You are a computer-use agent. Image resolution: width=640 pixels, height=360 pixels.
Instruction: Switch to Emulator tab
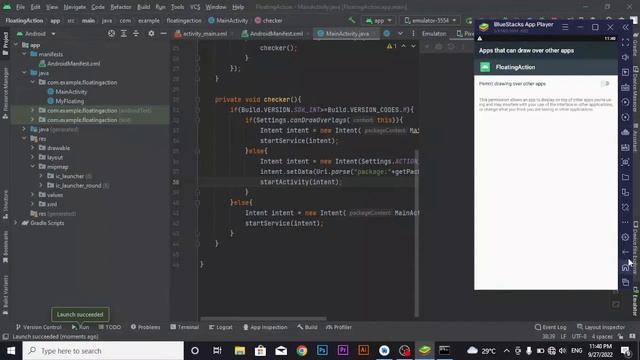click(433, 33)
